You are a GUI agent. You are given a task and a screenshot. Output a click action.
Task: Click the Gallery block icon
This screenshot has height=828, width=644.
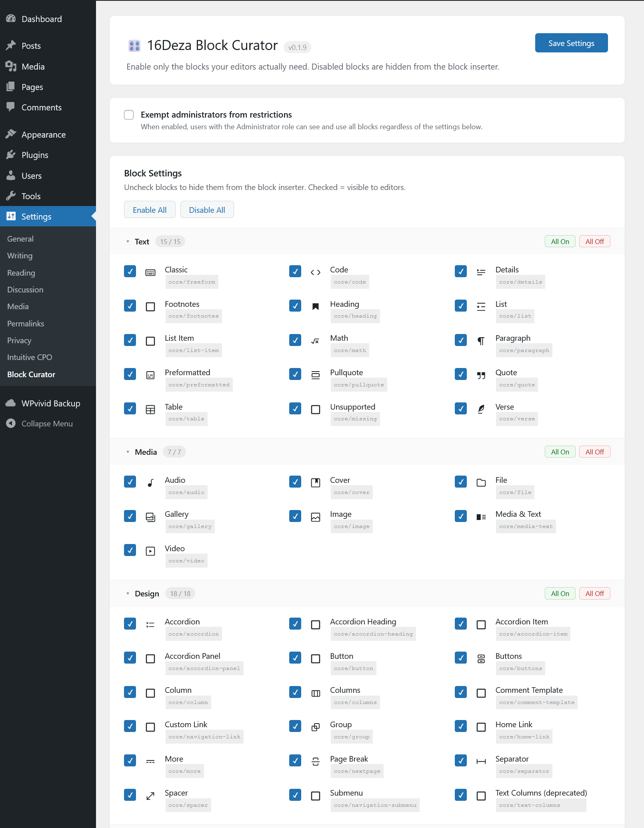pyautogui.click(x=150, y=517)
